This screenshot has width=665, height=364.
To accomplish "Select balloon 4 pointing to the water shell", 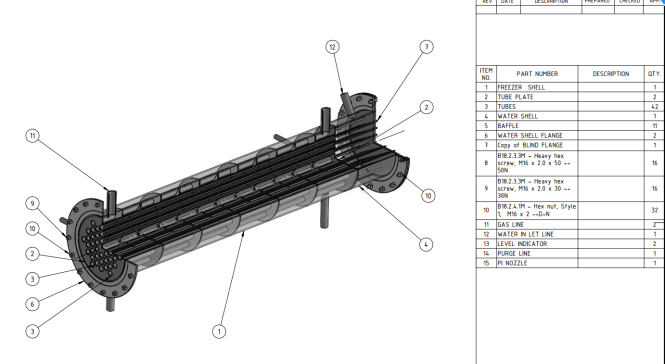I will [426, 244].
